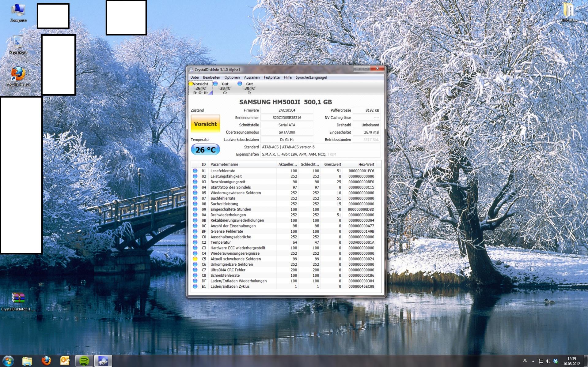Click the Hex-Wert column header

pyautogui.click(x=359, y=164)
